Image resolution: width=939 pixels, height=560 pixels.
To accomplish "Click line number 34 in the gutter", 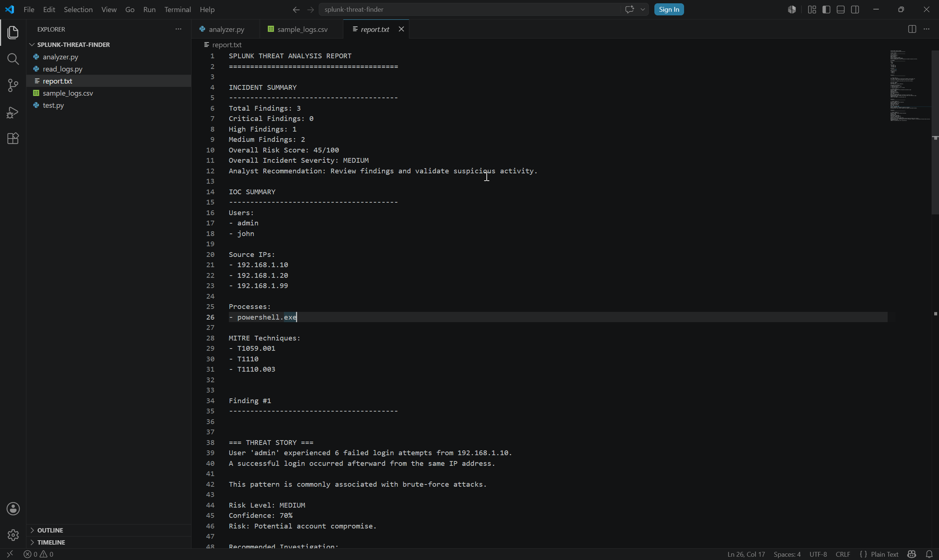I will pyautogui.click(x=210, y=401).
